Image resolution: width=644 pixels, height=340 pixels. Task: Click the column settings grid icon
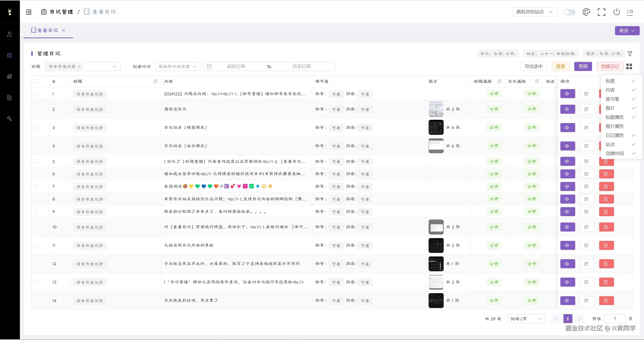click(x=629, y=66)
